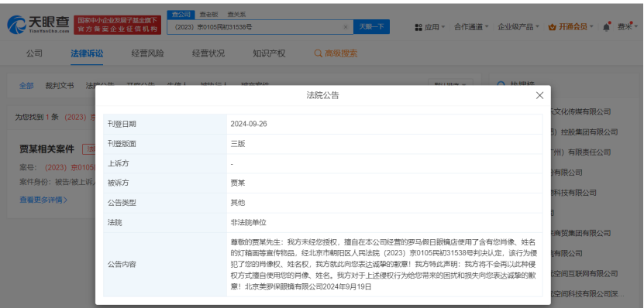Switch to the 知识产权 tab
The height and width of the screenshot is (308, 644).
(x=270, y=53)
